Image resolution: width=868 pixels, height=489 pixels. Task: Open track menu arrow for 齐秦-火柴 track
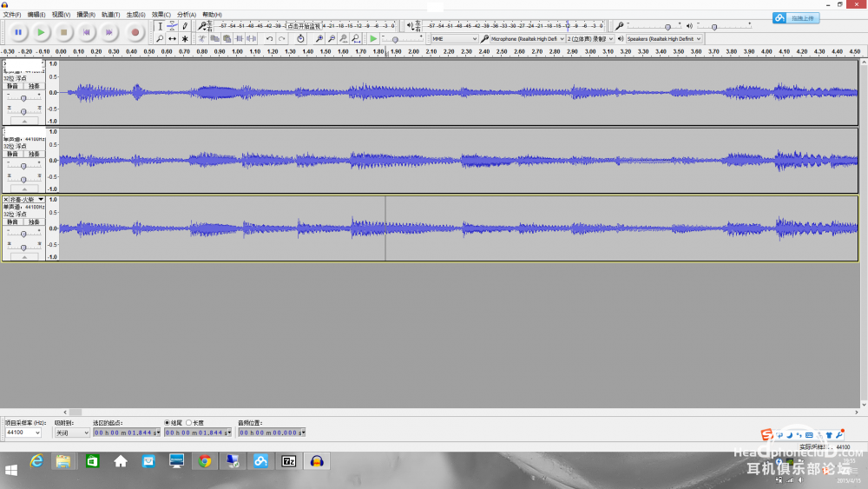41,200
